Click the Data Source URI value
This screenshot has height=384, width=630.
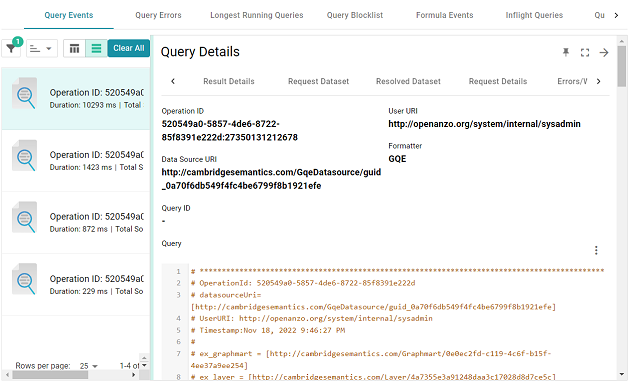[271, 179]
